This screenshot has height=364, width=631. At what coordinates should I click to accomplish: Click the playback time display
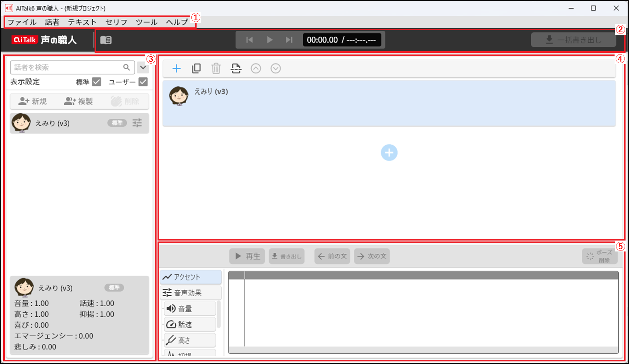click(341, 40)
